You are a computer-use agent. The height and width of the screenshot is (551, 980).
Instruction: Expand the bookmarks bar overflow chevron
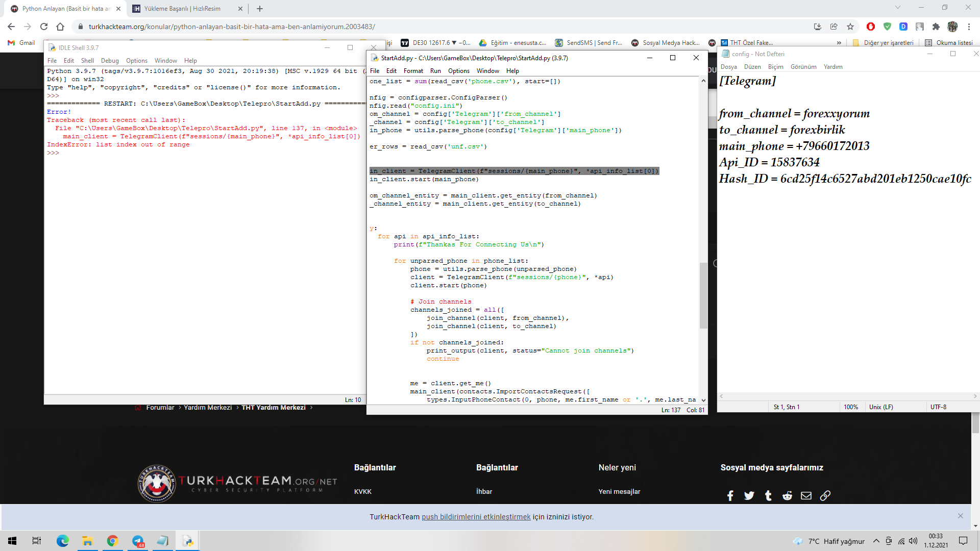point(839,43)
